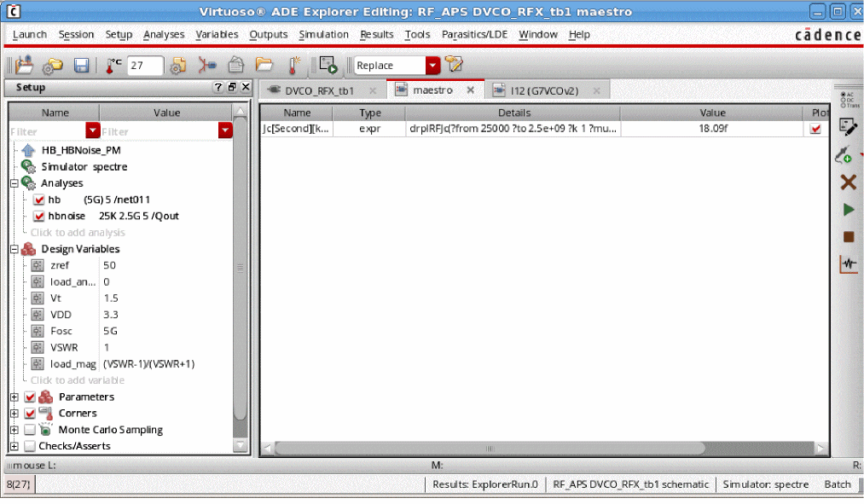Click the outputs Value column header
The height and width of the screenshot is (504, 864).
pyautogui.click(x=712, y=113)
